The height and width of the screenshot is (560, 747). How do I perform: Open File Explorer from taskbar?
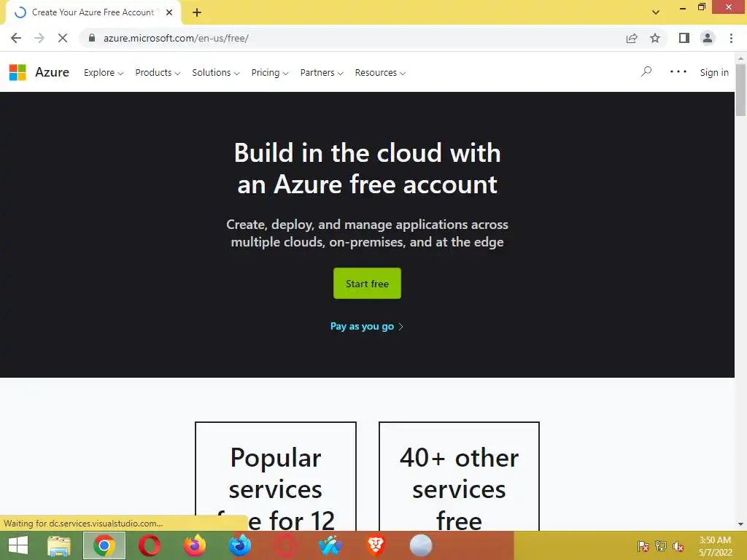coord(59,545)
